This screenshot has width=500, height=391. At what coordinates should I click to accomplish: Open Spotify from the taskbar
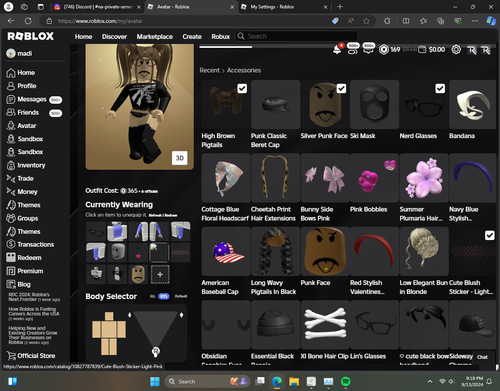tap(345, 381)
